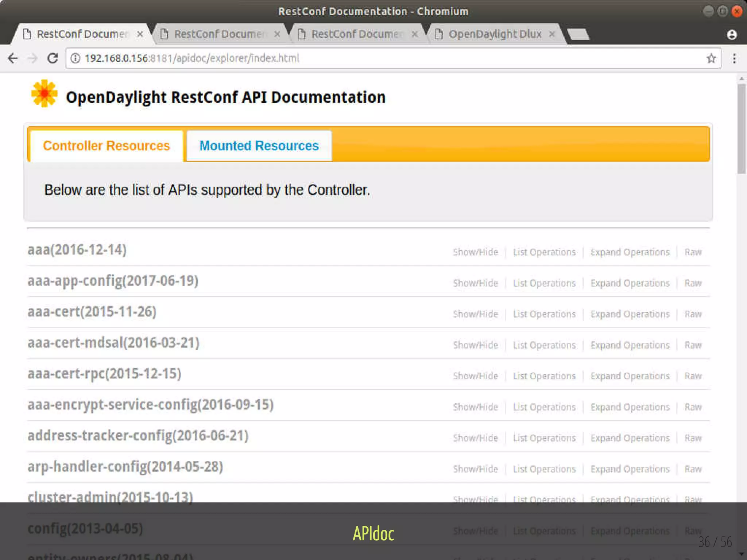Open Raw view for aaa-cert-mdsal(2016-03-21)
747x560 pixels.
pos(693,345)
